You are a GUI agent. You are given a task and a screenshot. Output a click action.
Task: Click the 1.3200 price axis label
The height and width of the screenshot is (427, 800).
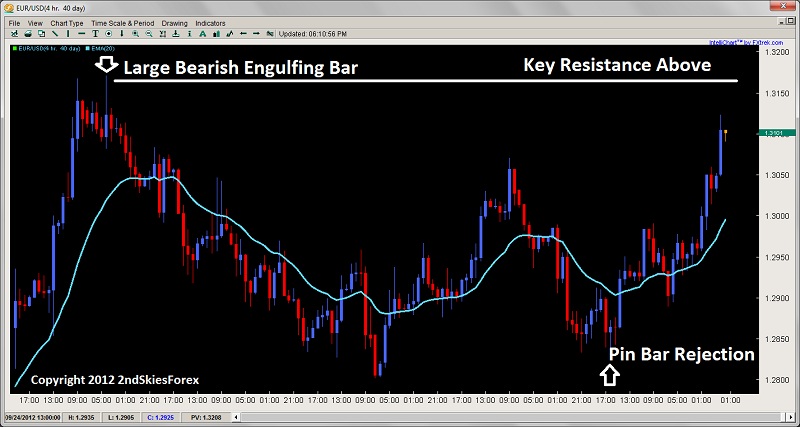coord(778,52)
